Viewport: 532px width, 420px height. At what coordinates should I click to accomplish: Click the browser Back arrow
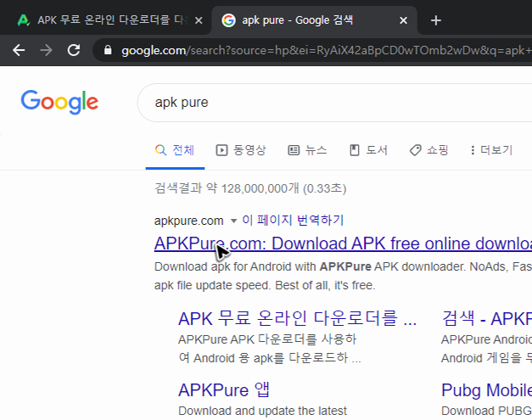pyautogui.click(x=19, y=50)
